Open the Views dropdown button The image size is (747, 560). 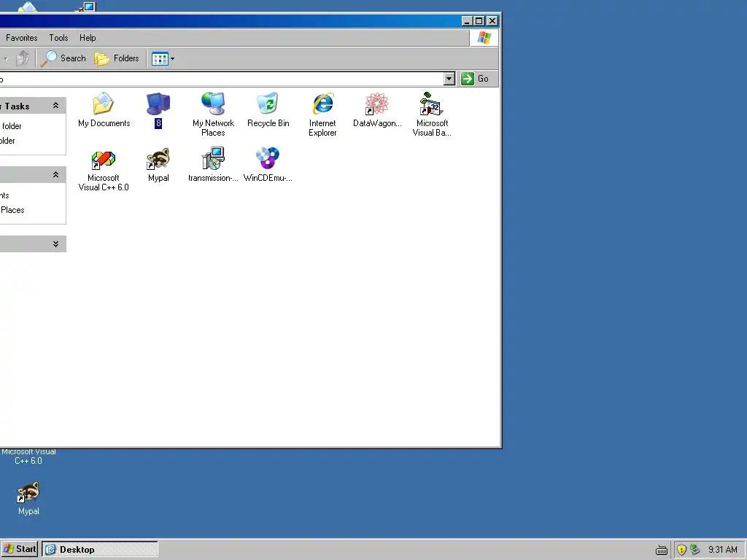[163, 58]
